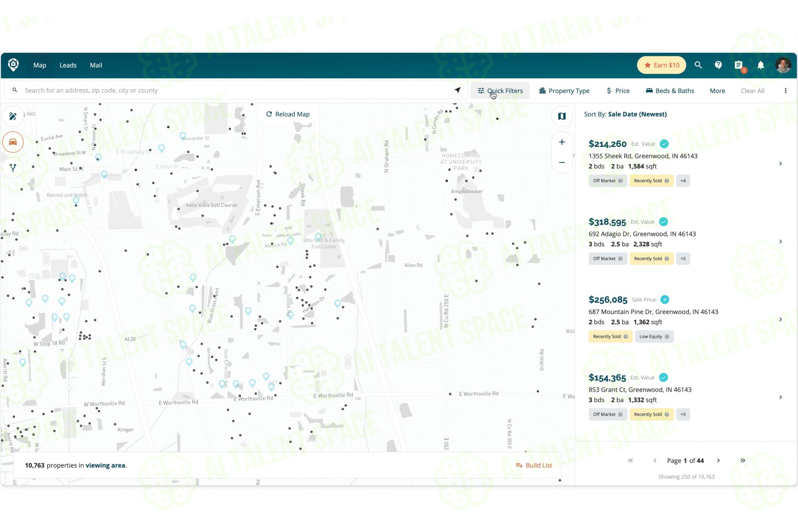Screen dimensions: 798x532
Task: Activate the driving mode car icon
Action: 13,142
